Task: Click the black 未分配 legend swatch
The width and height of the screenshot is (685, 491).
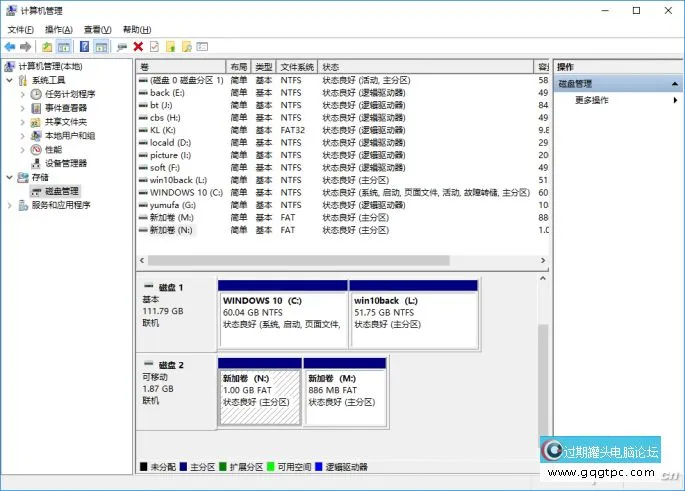Action: [143, 467]
